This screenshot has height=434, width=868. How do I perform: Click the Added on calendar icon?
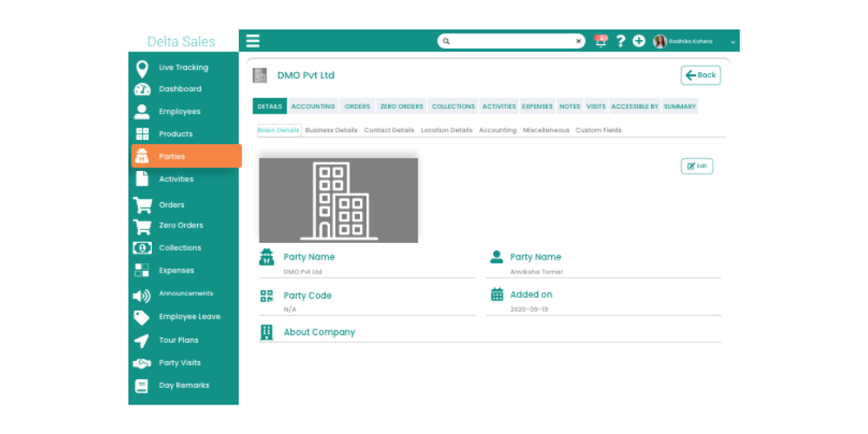[497, 294]
